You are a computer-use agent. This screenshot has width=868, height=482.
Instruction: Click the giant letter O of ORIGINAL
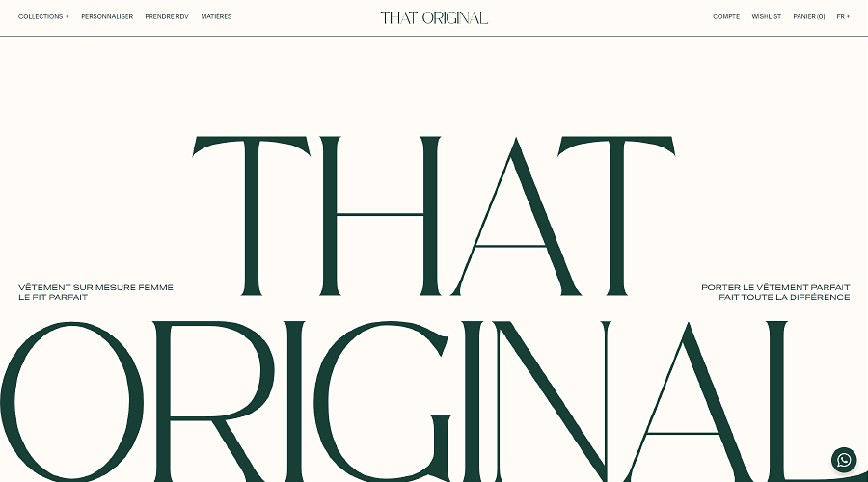pos(72,400)
